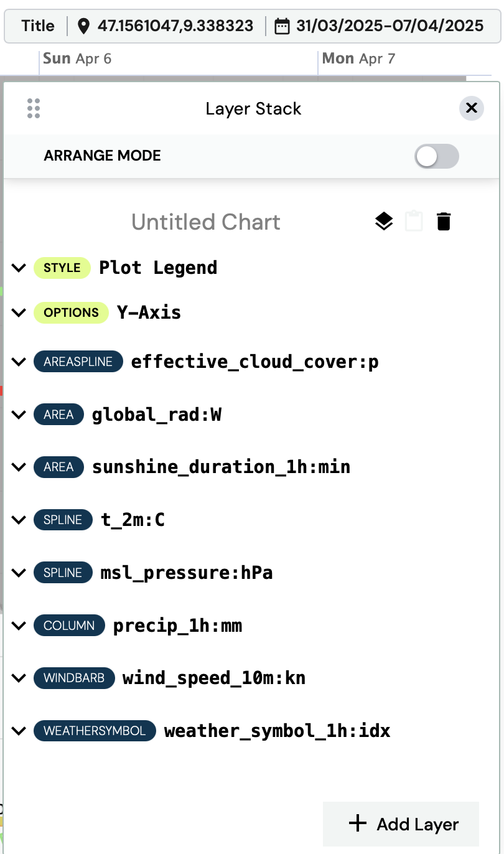Select the weather_symbol_1h:idx layer
The image size is (504, 854).
[x=277, y=731]
